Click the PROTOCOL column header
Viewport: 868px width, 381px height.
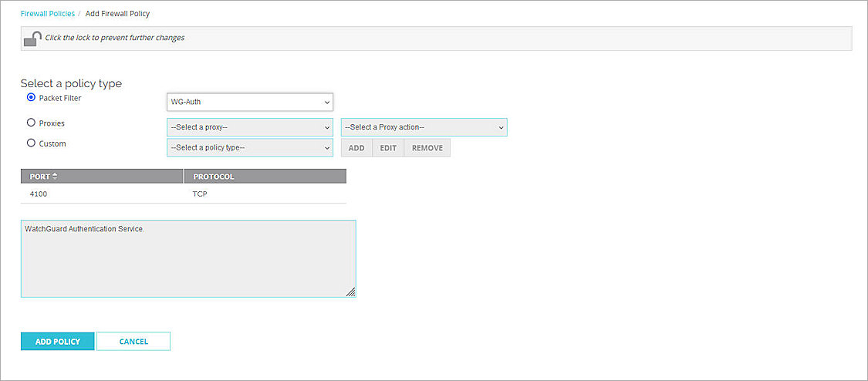pyautogui.click(x=265, y=177)
